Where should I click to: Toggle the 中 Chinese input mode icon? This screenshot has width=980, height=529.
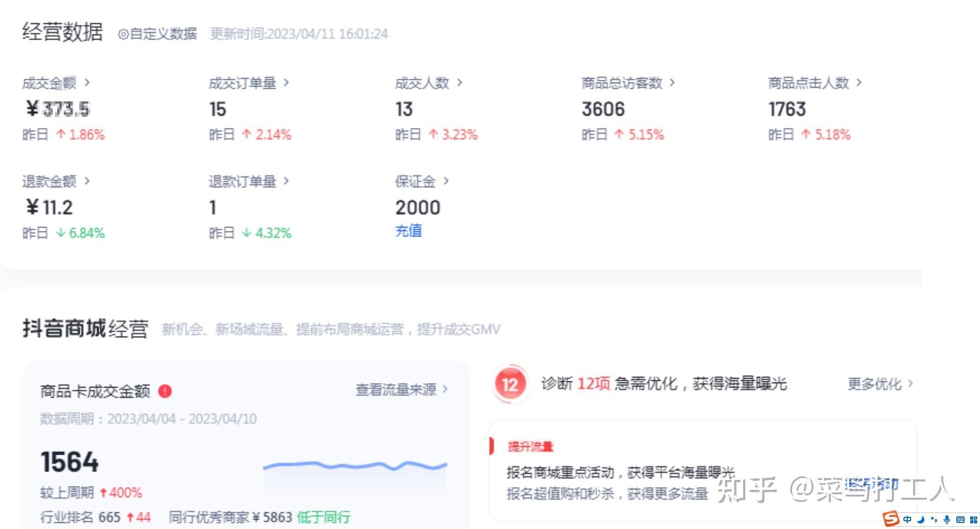(x=907, y=520)
